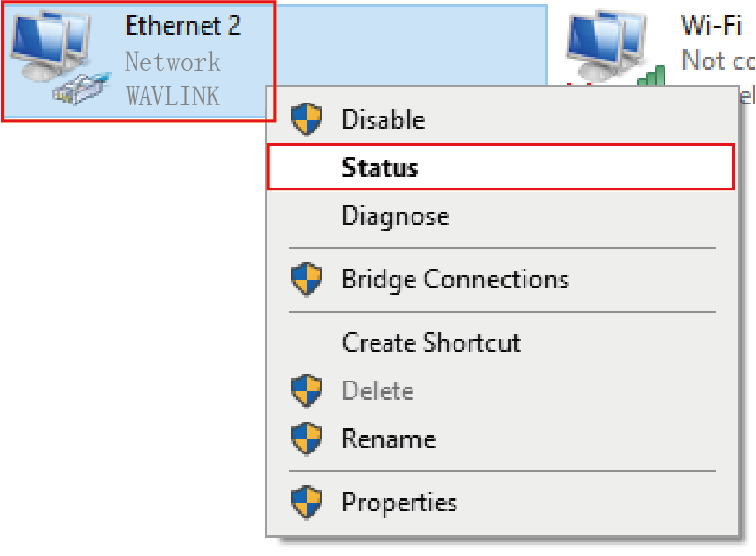Image resolution: width=756 pixels, height=556 pixels.
Task: Choose Rename from the context menu
Action: tap(388, 438)
